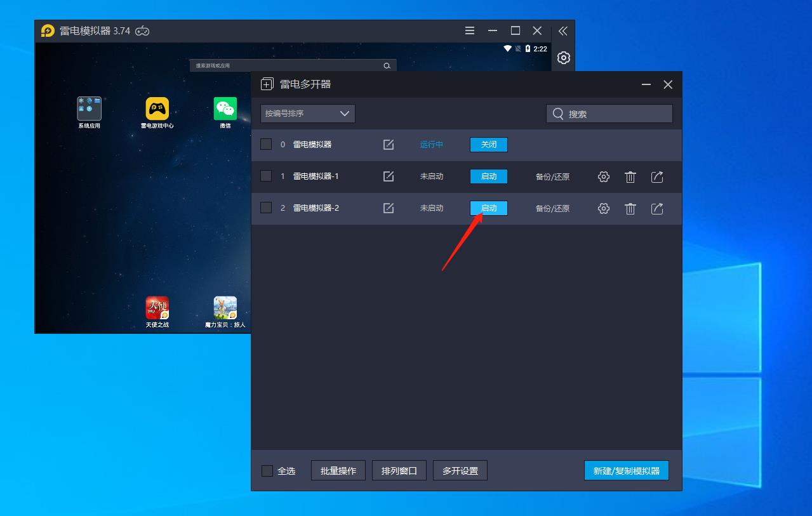Launch the 天使之战 game icon
The width and height of the screenshot is (812, 516).
coord(157,308)
